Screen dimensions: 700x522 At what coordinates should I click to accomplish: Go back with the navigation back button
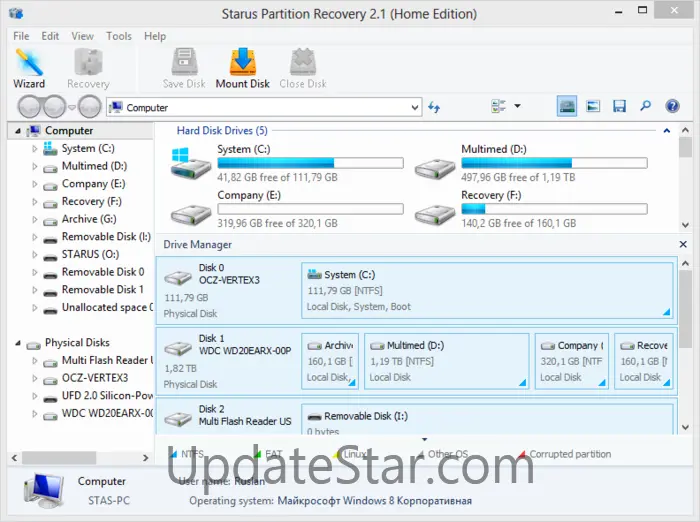pyautogui.click(x=29, y=107)
